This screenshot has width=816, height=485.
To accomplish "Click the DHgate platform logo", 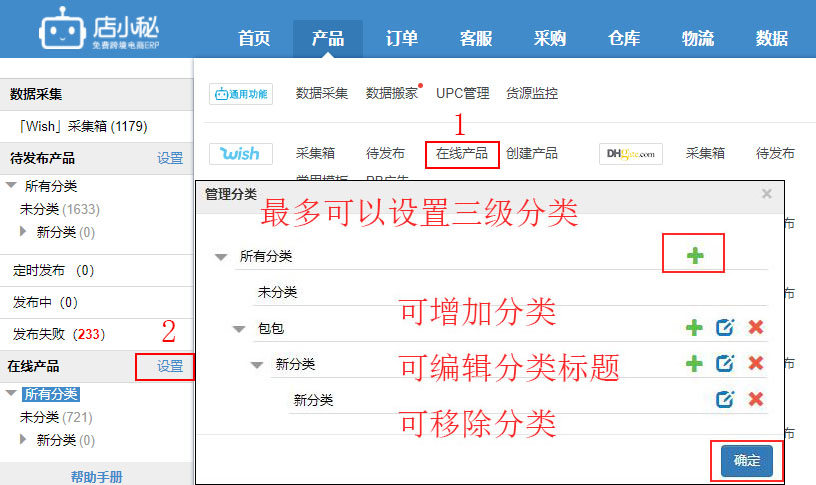I will pos(631,153).
